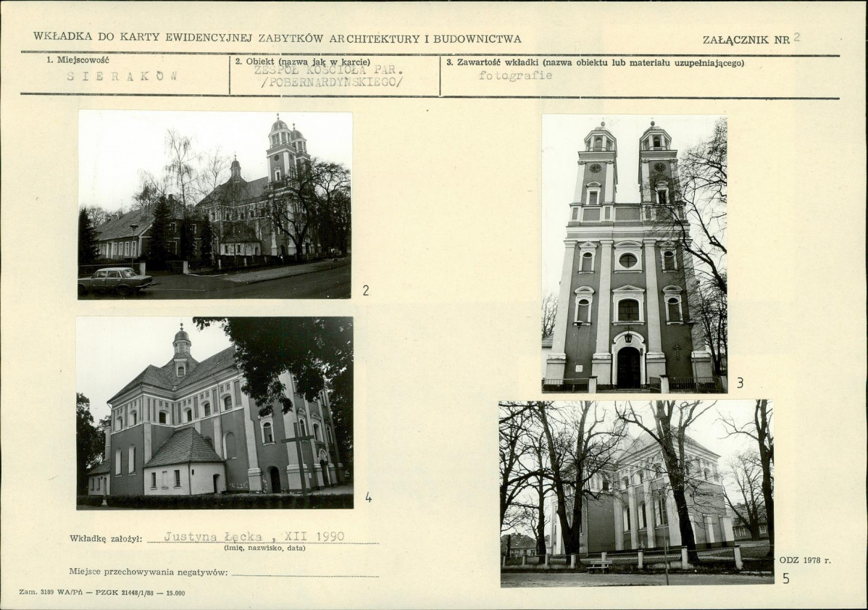The image size is (868, 610).
Task: Click the handwritten number 3 beside facade photo
Action: coord(740,383)
